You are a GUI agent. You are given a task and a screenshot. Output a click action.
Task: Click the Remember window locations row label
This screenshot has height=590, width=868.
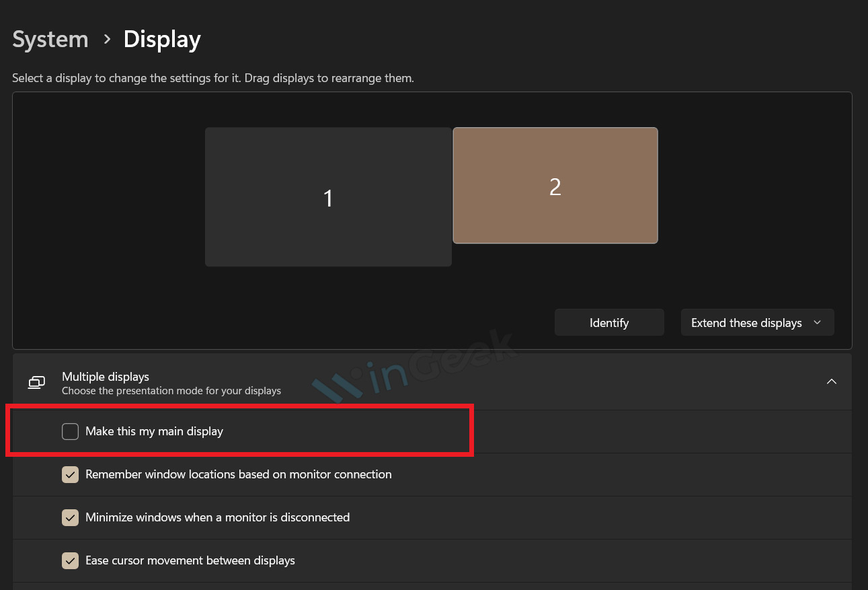coord(237,474)
